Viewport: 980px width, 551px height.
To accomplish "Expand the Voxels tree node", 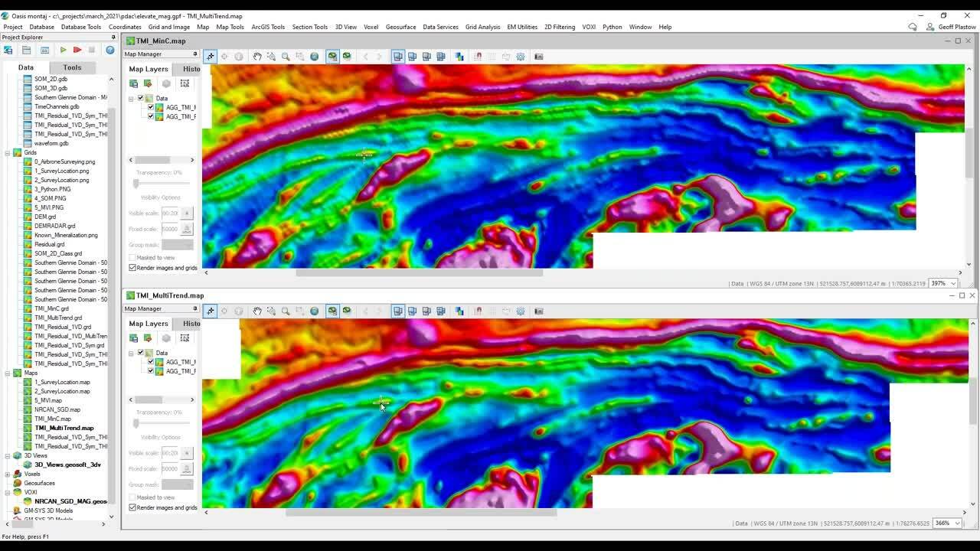I will tap(8, 474).
